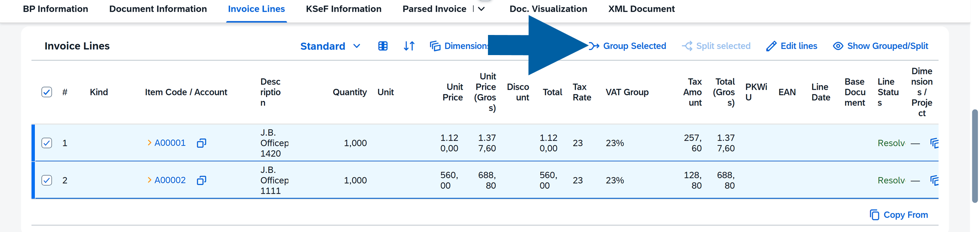Click the Line Status column header
The height and width of the screenshot is (232, 980).
(x=888, y=92)
